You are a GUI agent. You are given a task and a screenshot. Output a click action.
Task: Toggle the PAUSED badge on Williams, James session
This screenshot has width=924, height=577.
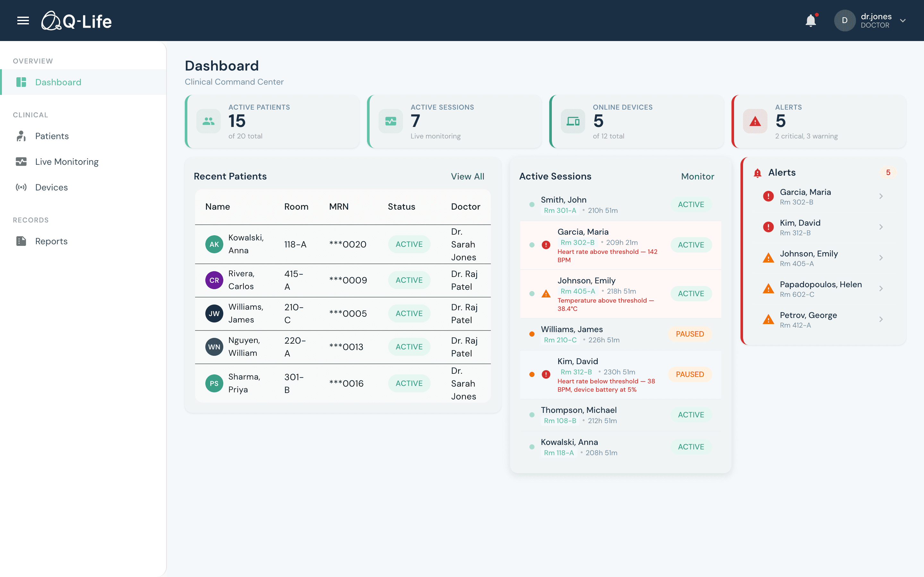[689, 333]
